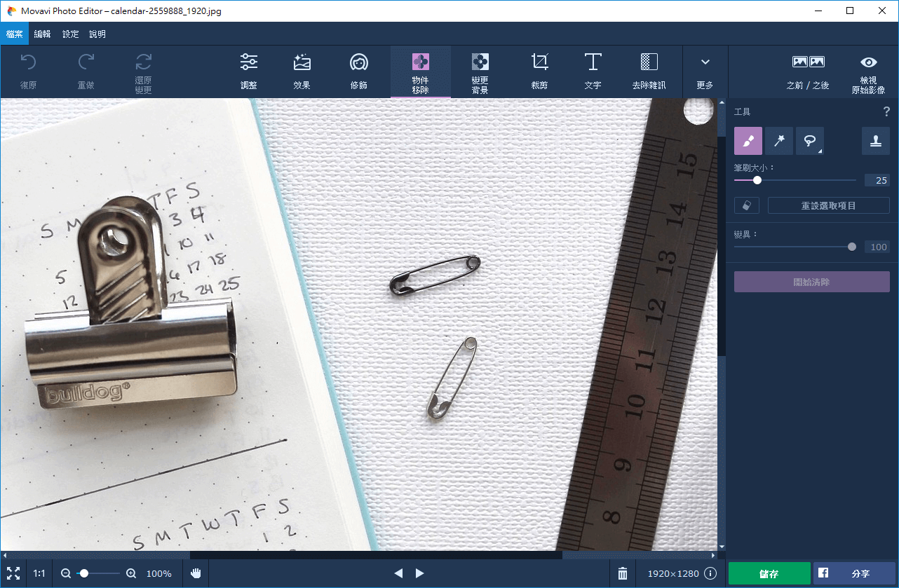Select the Lasso selection tool
This screenshot has width=899, height=588.
click(x=809, y=141)
